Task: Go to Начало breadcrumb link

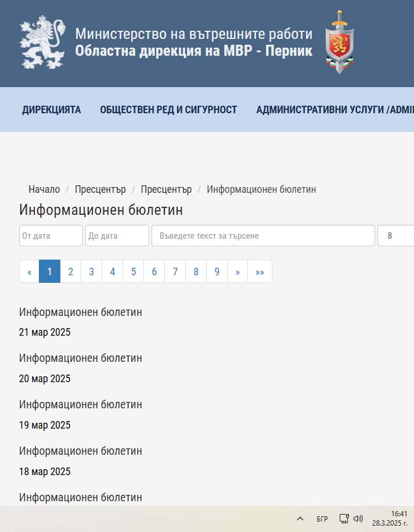Action: 44,189
